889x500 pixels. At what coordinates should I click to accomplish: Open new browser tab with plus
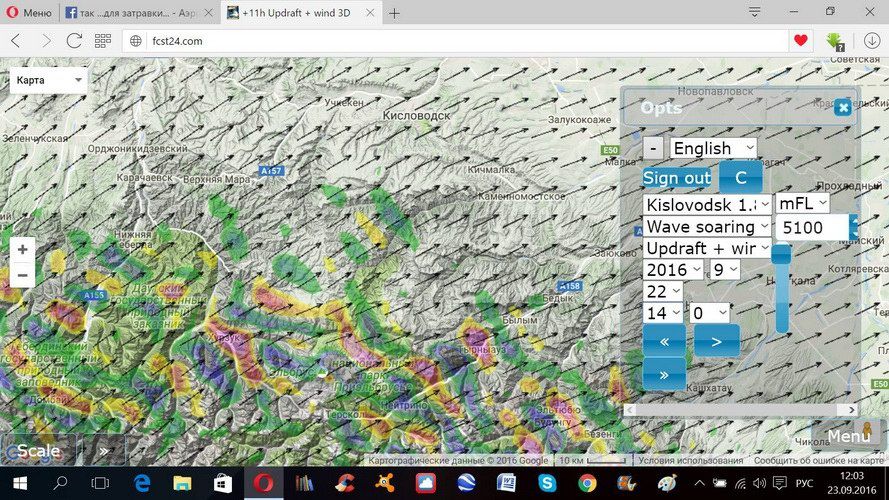pos(394,13)
